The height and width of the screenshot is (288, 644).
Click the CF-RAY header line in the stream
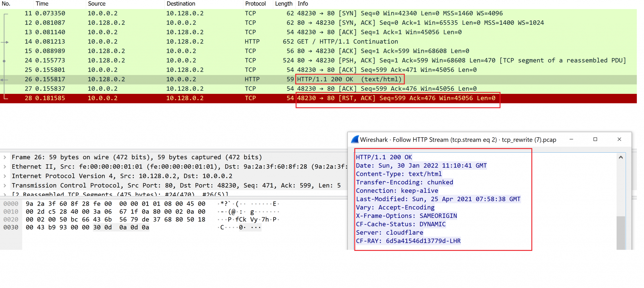[408, 241]
